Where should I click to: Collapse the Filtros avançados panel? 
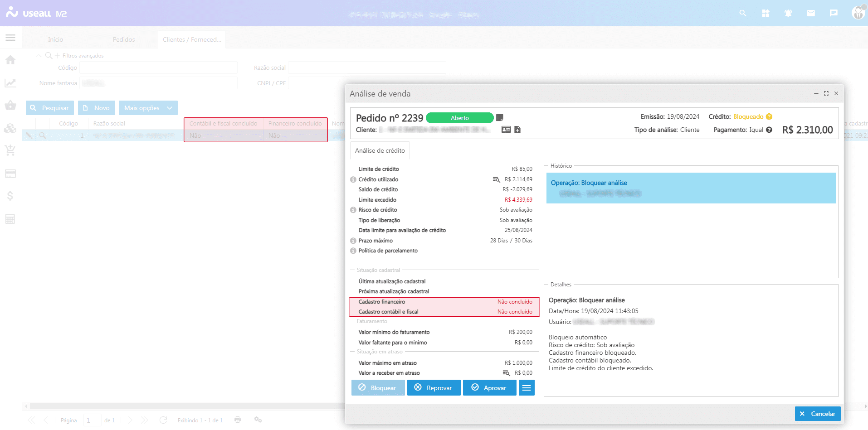(39, 56)
